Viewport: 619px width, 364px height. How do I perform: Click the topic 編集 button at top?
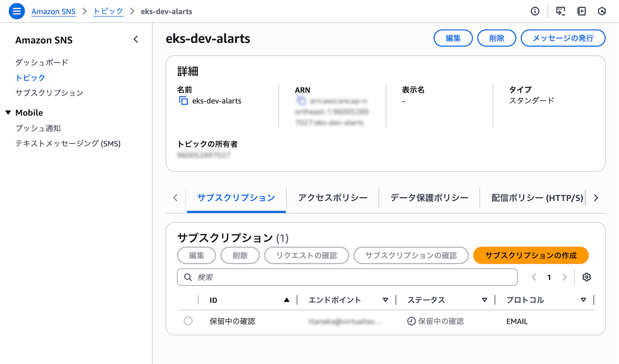[453, 38]
